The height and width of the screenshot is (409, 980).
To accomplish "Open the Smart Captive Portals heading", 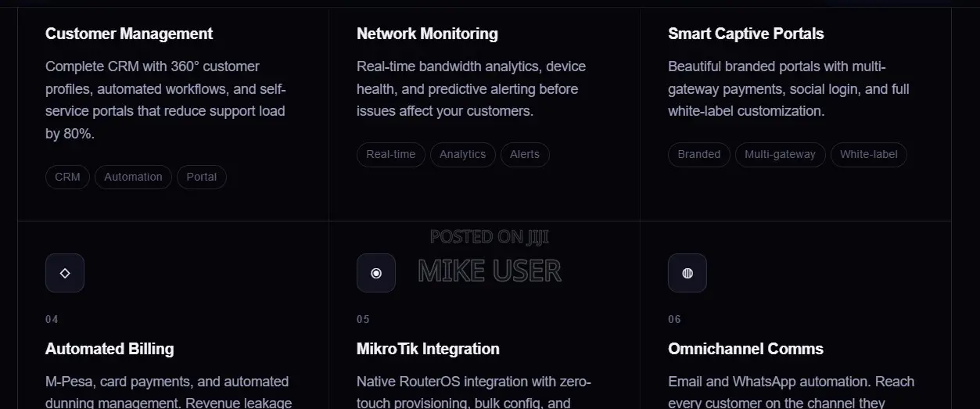I will tap(746, 34).
